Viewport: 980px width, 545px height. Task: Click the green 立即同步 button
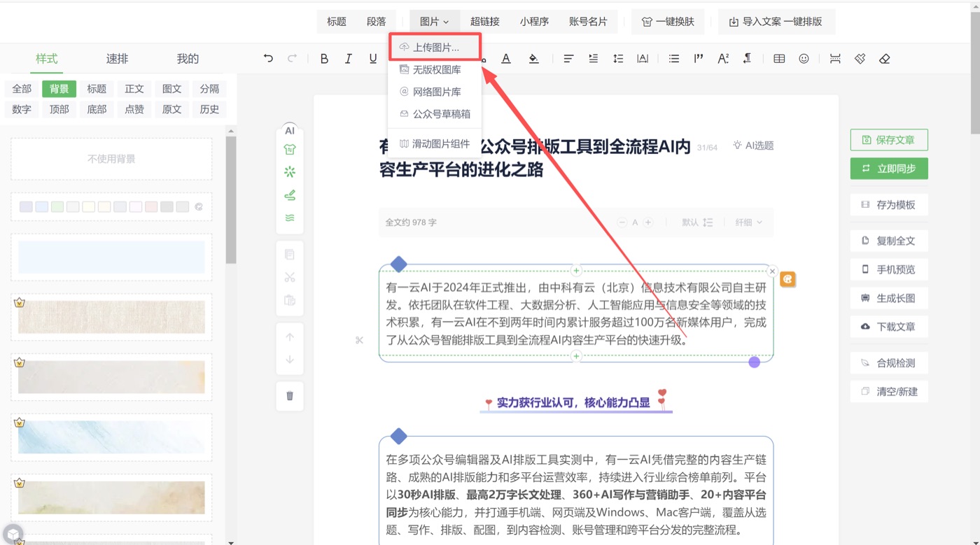pyautogui.click(x=889, y=169)
